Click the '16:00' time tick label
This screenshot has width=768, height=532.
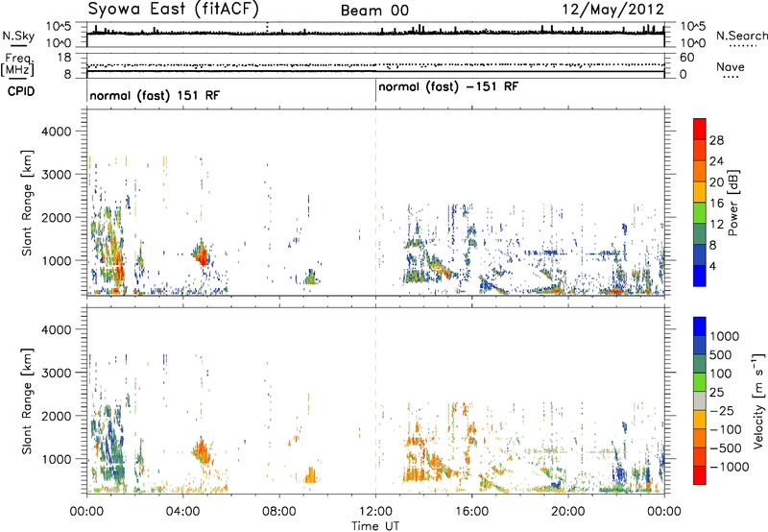pyautogui.click(x=471, y=512)
